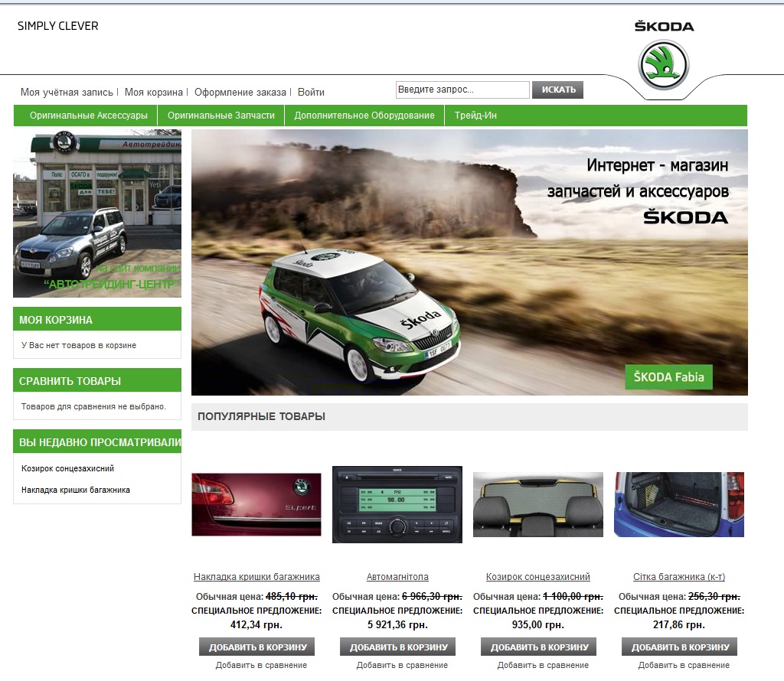Open Автомагнітола product image
The height and width of the screenshot is (681, 784).
[397, 505]
